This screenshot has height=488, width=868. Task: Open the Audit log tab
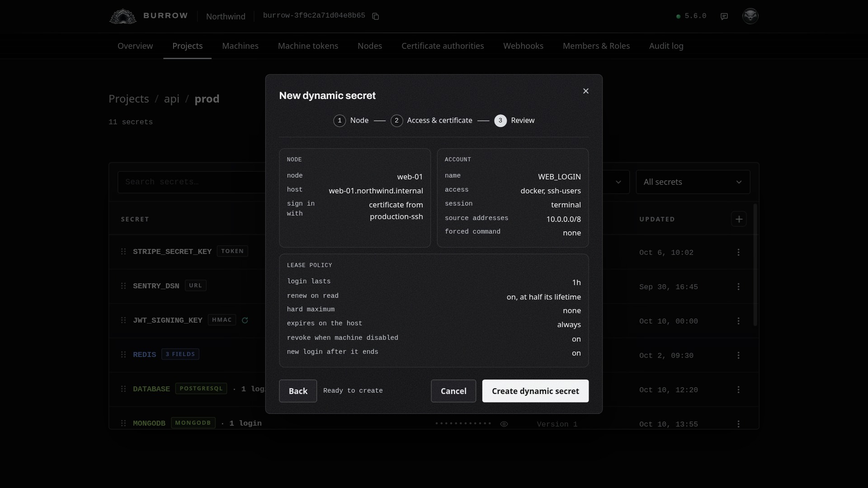[x=666, y=46]
